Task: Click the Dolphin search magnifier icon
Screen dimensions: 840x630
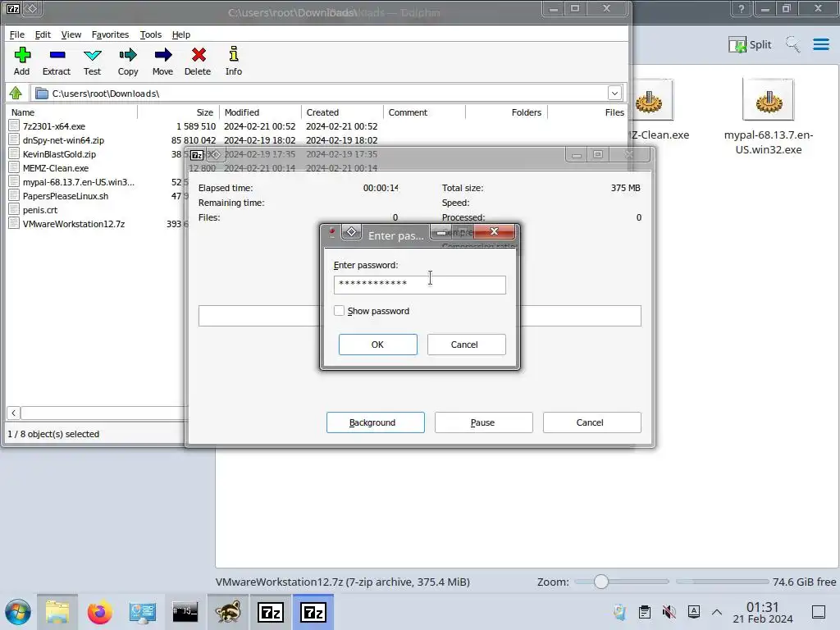Action: 793,44
